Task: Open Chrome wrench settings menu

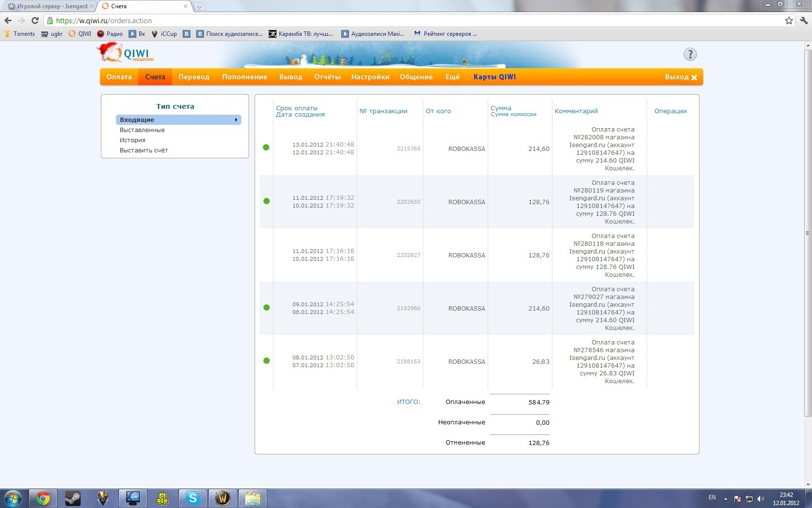Action: point(803,20)
